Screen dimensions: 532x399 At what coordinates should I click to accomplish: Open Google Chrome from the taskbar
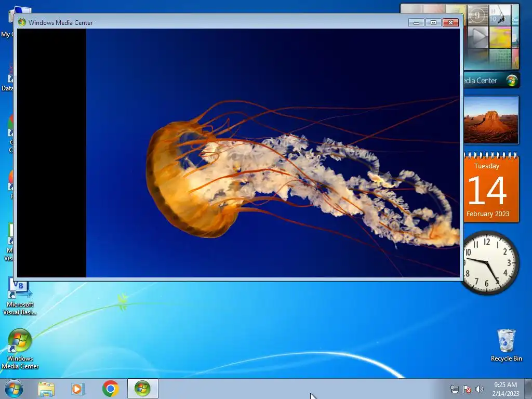(x=111, y=389)
